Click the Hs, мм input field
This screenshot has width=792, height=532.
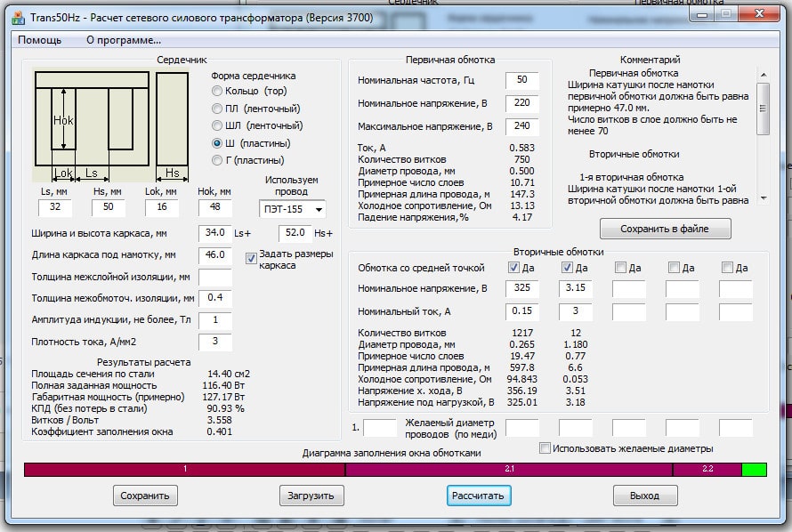click(x=108, y=207)
